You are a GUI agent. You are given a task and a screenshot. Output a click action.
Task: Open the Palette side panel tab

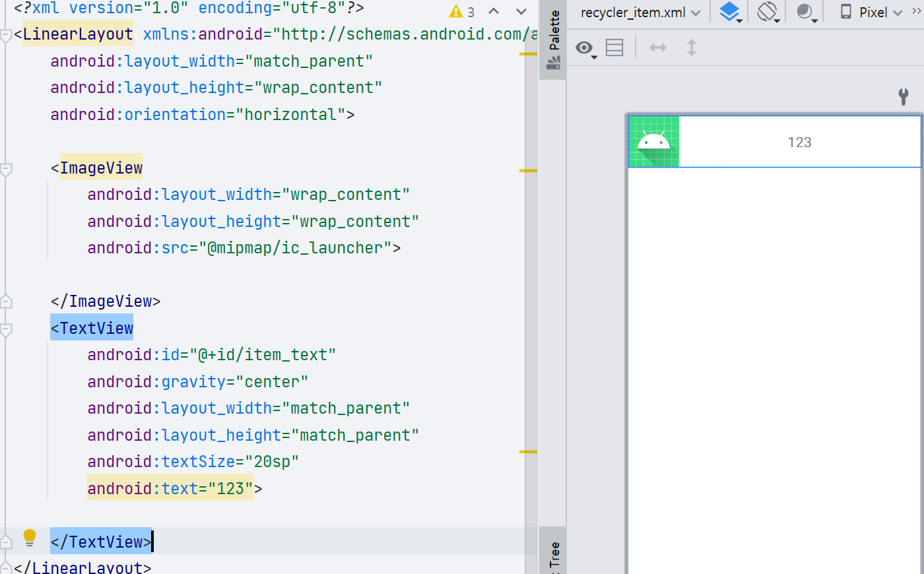[x=553, y=40]
